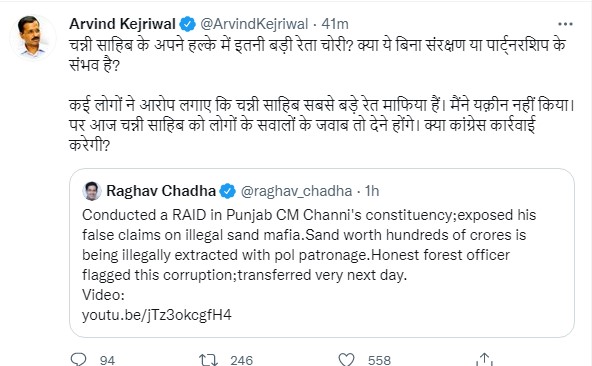Click the 94 replies count
The height and width of the screenshot is (366, 592).
tap(107, 360)
